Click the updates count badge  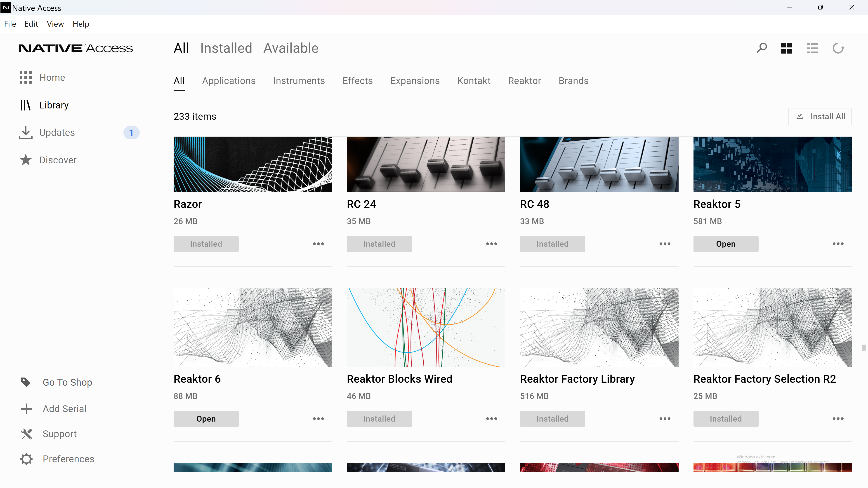131,133
